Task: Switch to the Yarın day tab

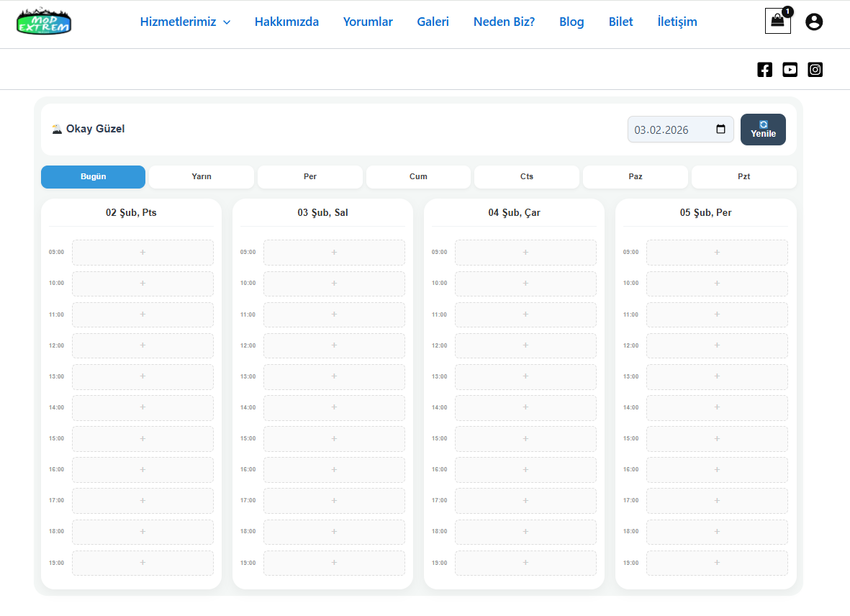Action: pyautogui.click(x=202, y=177)
